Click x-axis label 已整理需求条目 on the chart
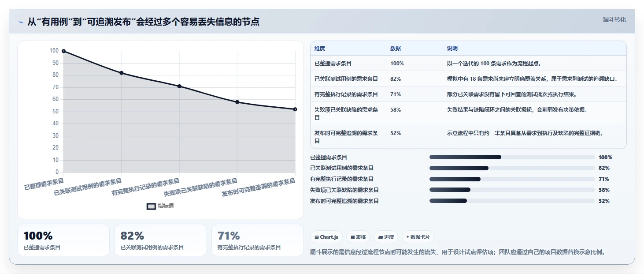 point(44,184)
